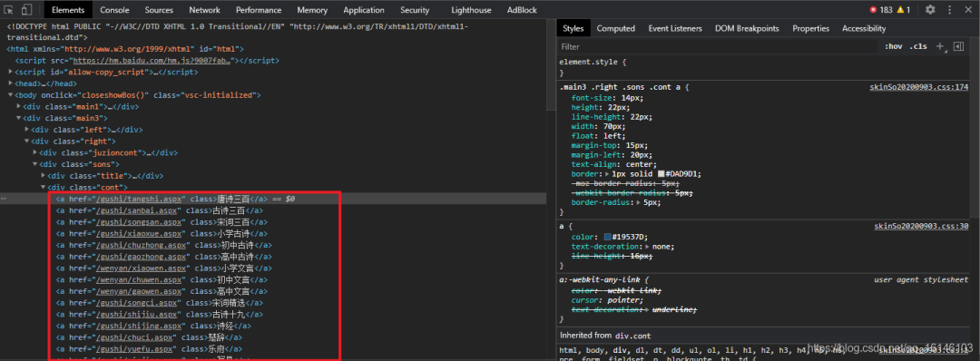Open DevTools settings gear

(930, 10)
